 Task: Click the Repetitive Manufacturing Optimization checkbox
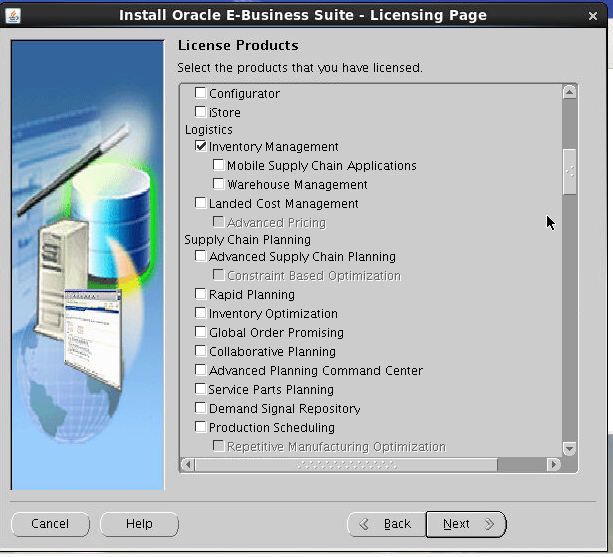tap(219, 446)
